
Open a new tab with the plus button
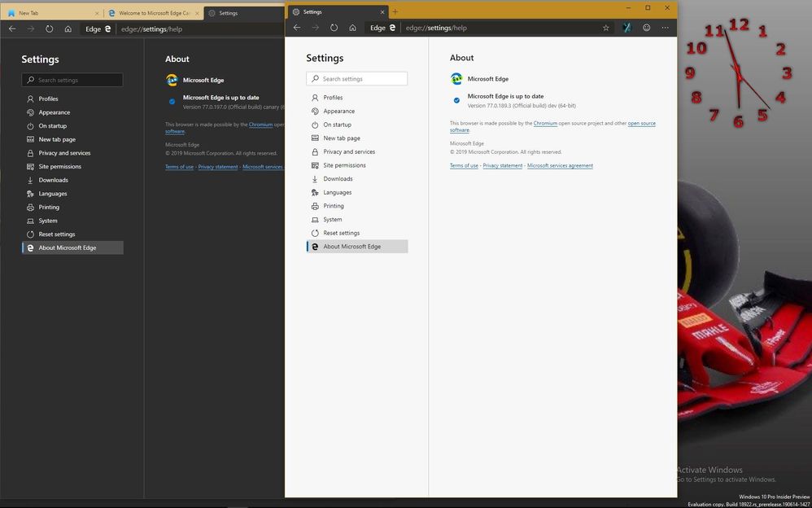[395, 12]
